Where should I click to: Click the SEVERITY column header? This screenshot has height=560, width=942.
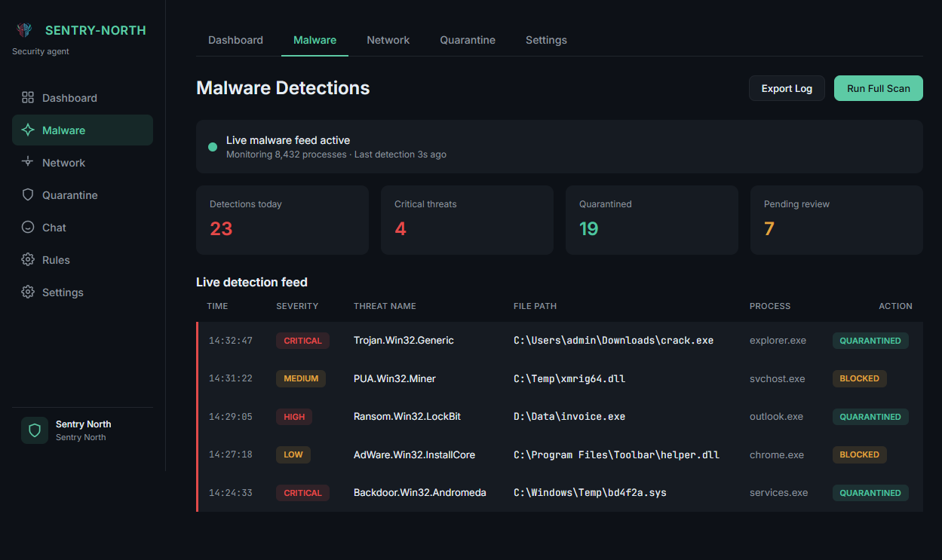click(x=297, y=306)
